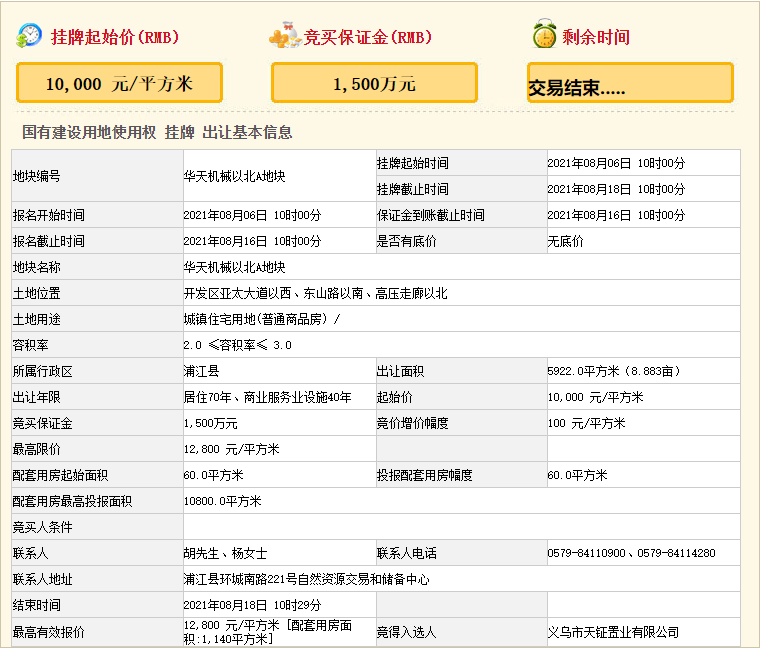
Task: Click the yellow 1,500万元 deposit box
Action: [374, 84]
